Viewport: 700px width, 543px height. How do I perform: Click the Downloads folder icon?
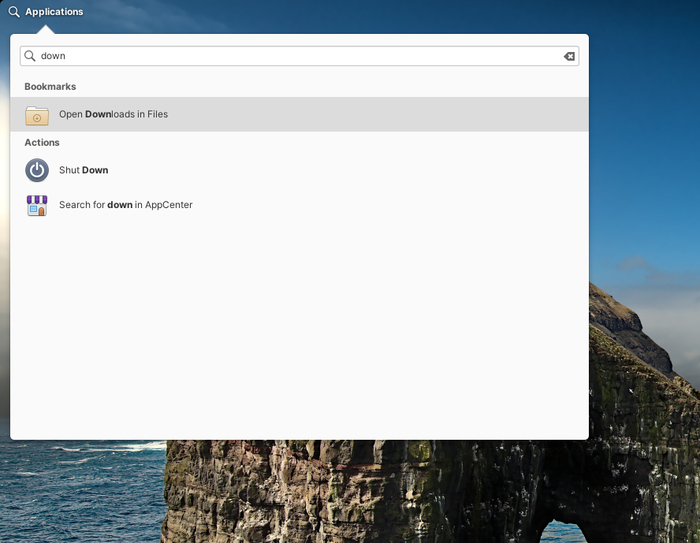[x=37, y=115]
